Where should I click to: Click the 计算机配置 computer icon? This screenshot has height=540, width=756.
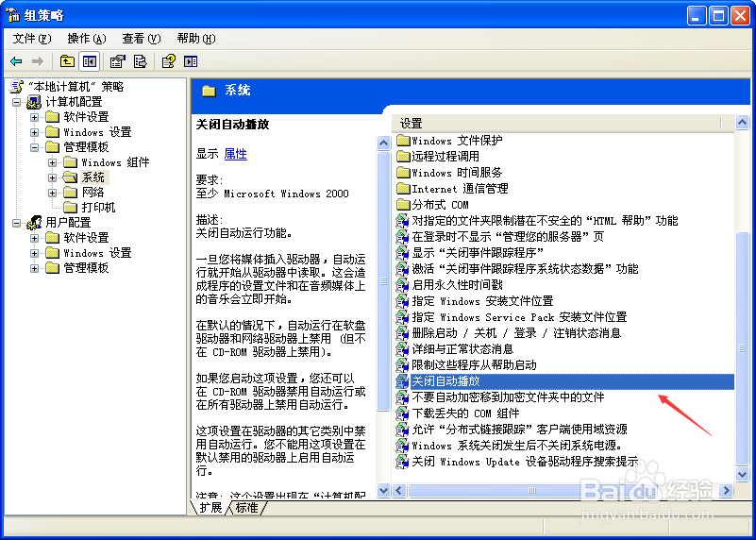click(x=34, y=102)
